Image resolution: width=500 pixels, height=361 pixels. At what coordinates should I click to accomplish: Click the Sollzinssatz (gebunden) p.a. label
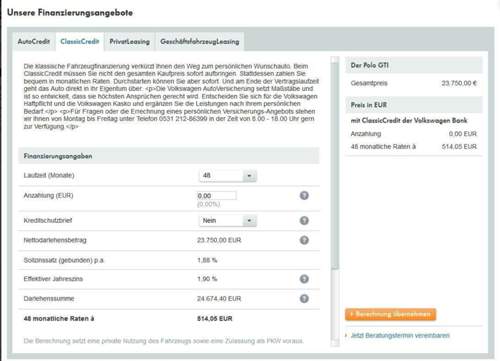(x=64, y=260)
